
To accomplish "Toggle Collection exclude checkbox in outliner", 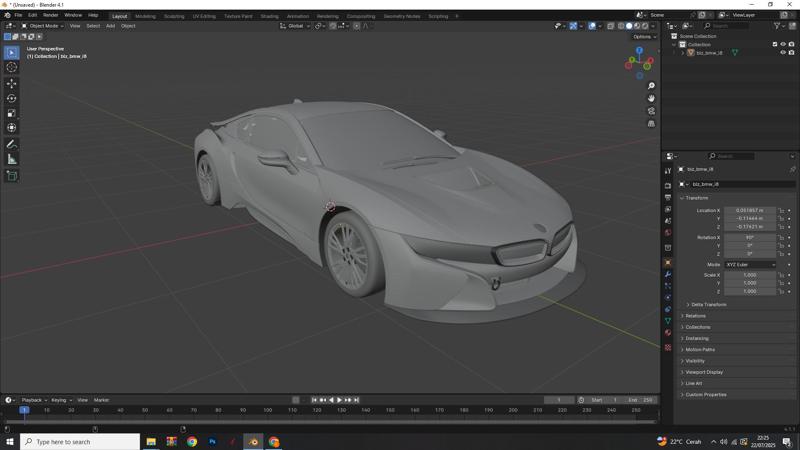I will (775, 44).
